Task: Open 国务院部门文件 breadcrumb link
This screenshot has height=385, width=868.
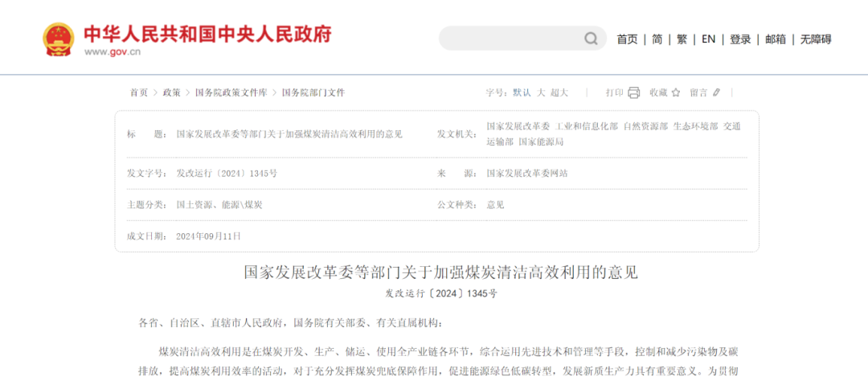Action: (x=313, y=92)
